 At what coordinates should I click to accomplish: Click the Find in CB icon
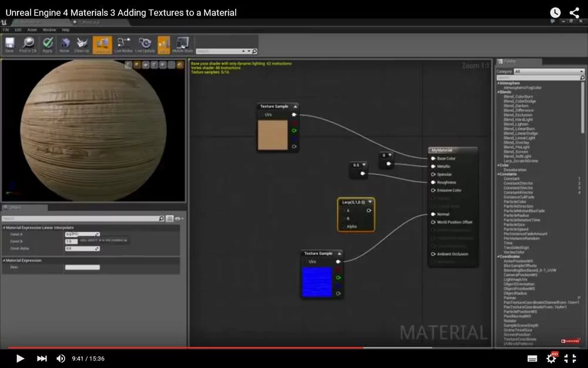click(x=28, y=44)
